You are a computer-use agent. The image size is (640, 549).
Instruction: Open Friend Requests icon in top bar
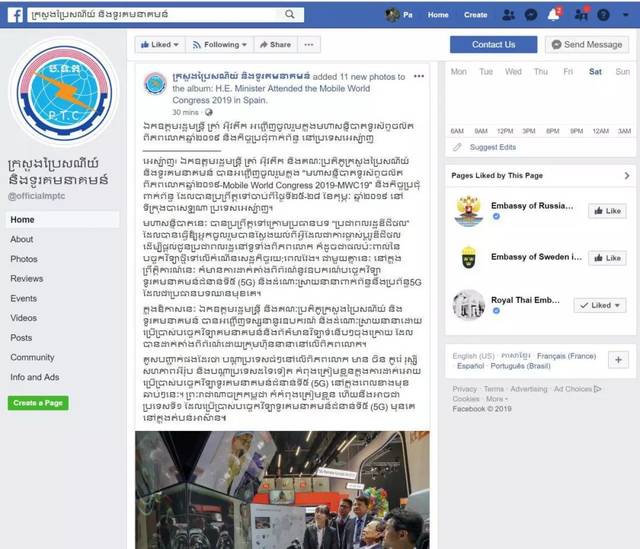[508, 15]
